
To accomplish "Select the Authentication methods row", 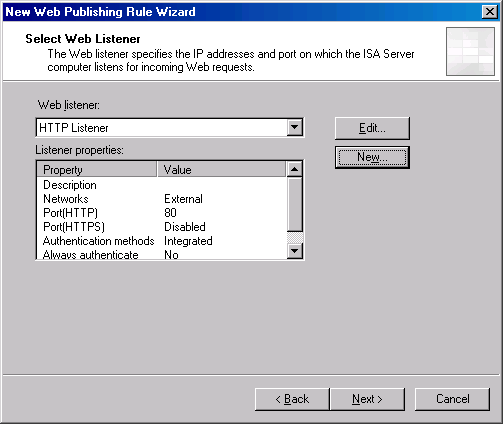I will 162,241.
